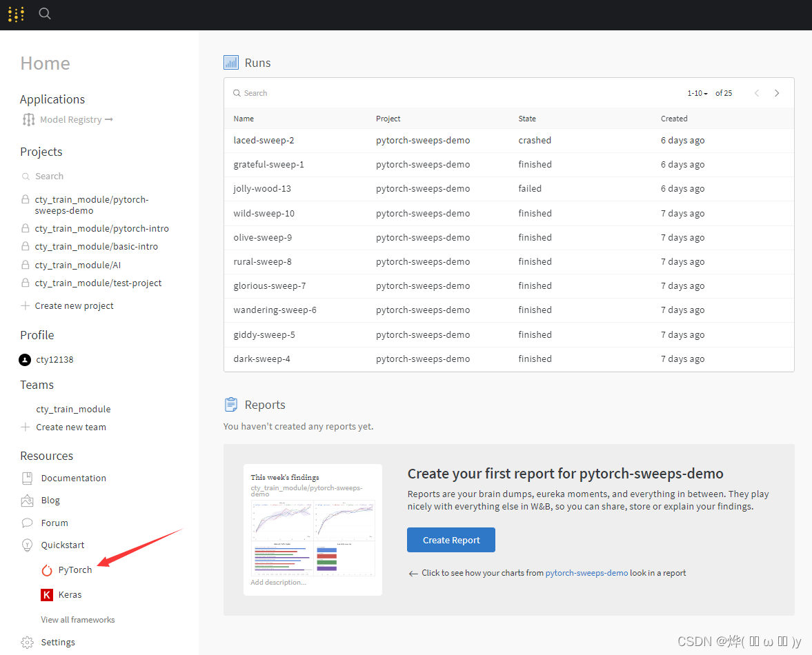Open the Forum resource
Image resolution: width=812 pixels, height=655 pixels.
click(55, 523)
